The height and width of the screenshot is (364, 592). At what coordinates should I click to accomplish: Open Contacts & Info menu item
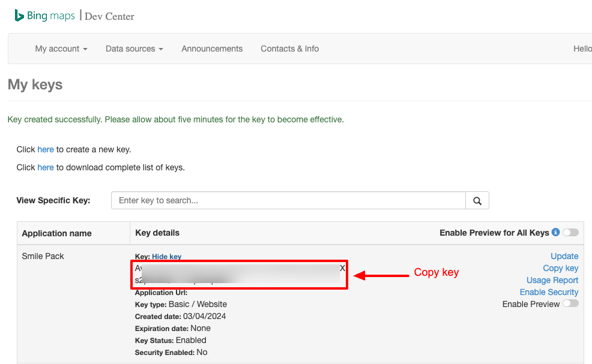(x=289, y=49)
